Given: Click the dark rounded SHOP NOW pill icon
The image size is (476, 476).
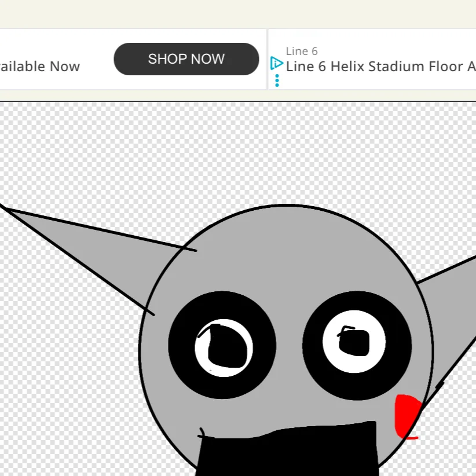Looking at the screenshot, I should tap(186, 58).
